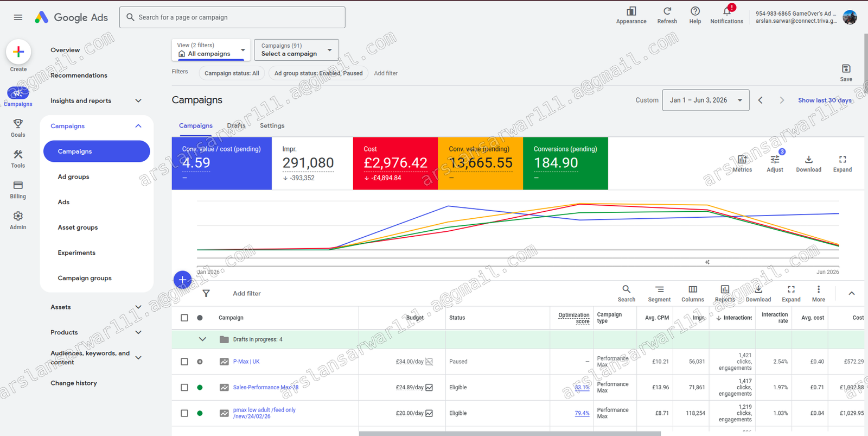Go to previous date range

pyautogui.click(x=761, y=100)
